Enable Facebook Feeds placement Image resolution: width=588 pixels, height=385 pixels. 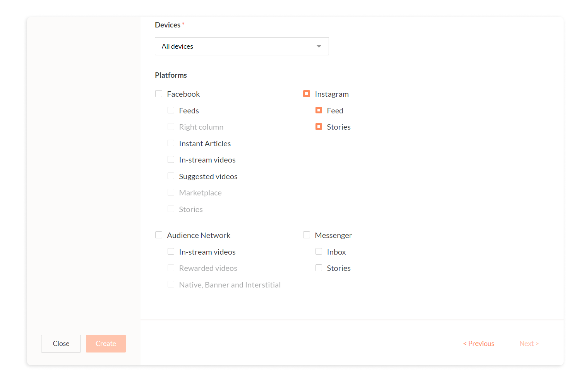pos(171,110)
